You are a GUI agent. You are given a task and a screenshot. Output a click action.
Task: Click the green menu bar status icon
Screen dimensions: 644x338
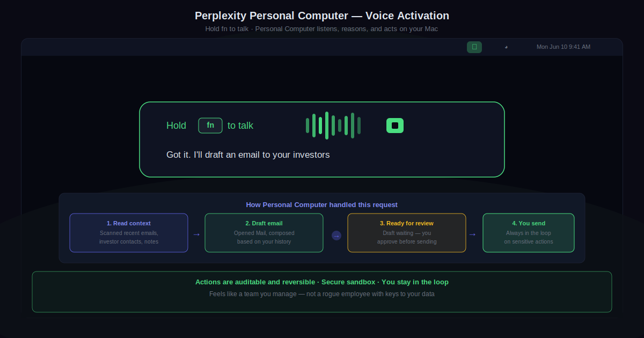[474, 47]
